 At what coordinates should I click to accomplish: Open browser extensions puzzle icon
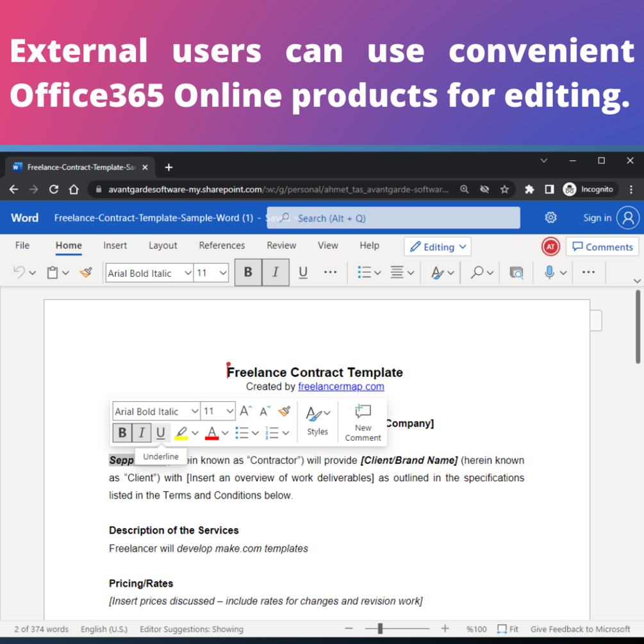pyautogui.click(x=529, y=189)
